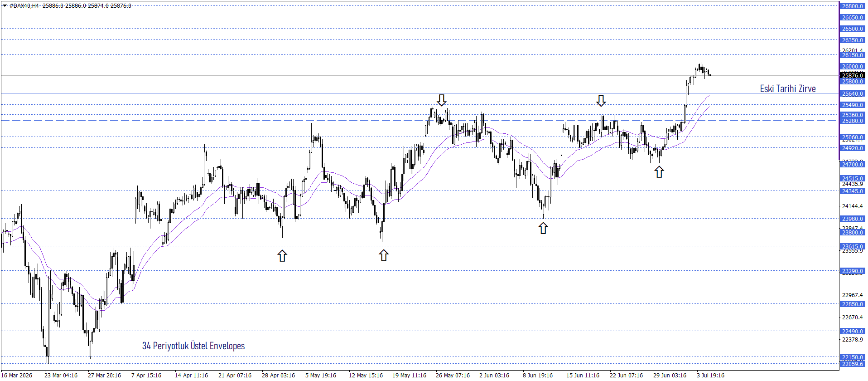Click the 23290.0 price level label

pyautogui.click(x=853, y=271)
